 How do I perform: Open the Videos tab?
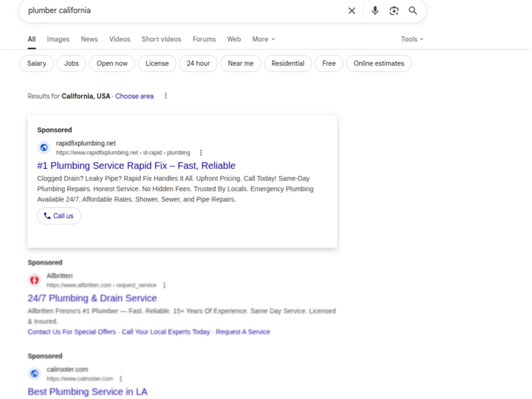pos(120,39)
